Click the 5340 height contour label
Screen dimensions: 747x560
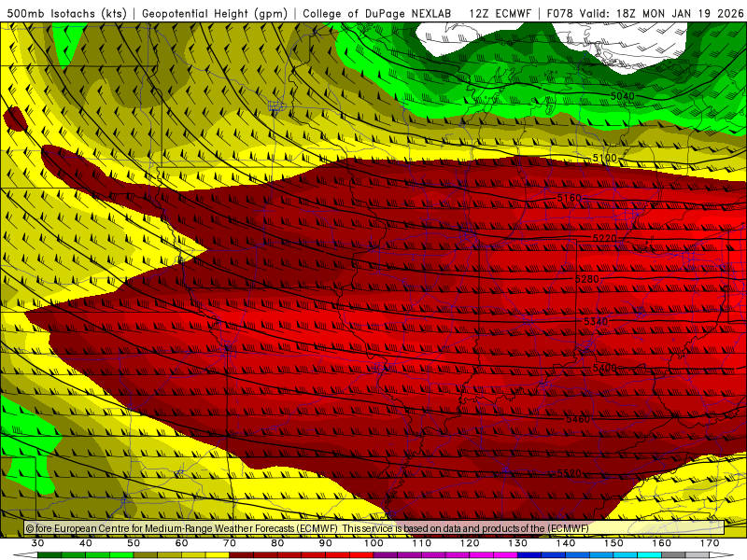pyautogui.click(x=596, y=321)
